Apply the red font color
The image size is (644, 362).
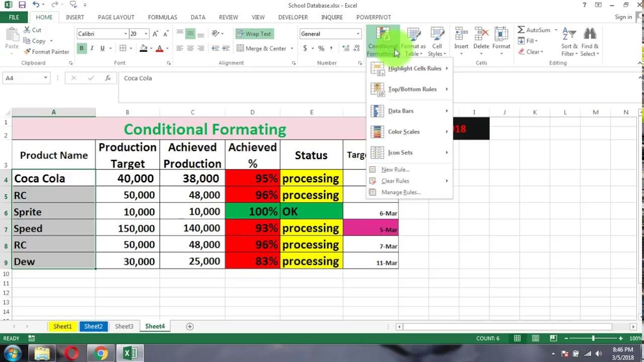click(159, 48)
